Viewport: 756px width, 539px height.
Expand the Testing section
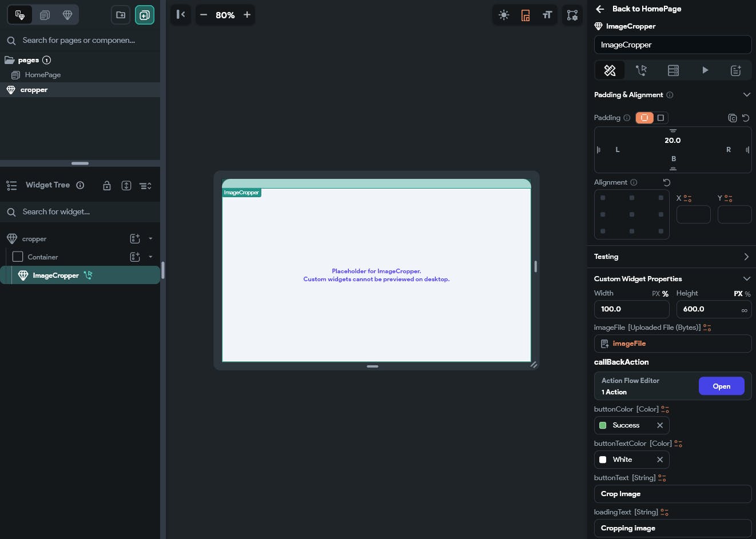pos(746,257)
